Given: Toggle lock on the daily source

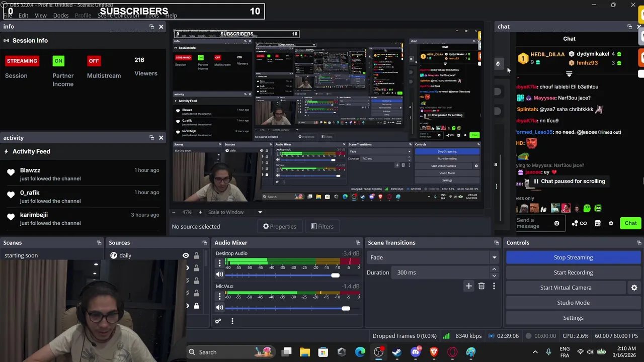Looking at the screenshot, I should [196, 255].
